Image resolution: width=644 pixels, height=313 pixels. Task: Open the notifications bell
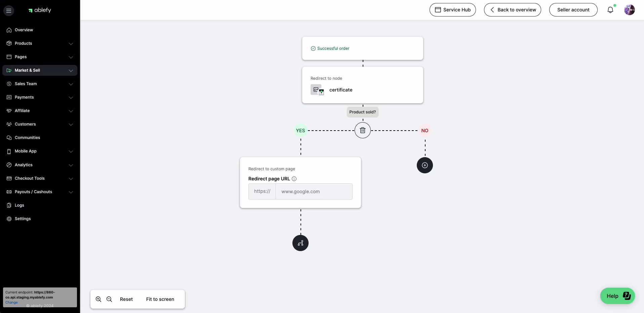coord(610,10)
